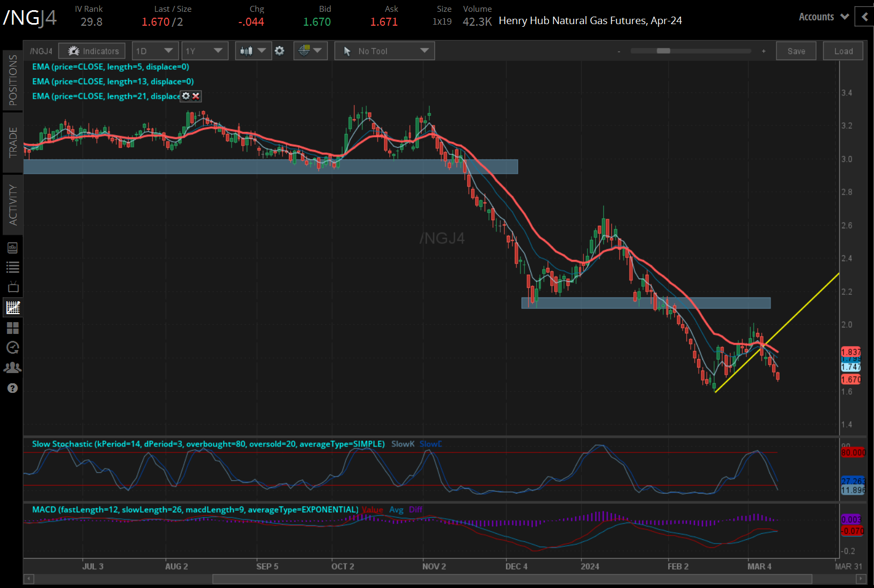Switch to the TRADE side tab
Viewport: 874px width, 588px height.
13,143
